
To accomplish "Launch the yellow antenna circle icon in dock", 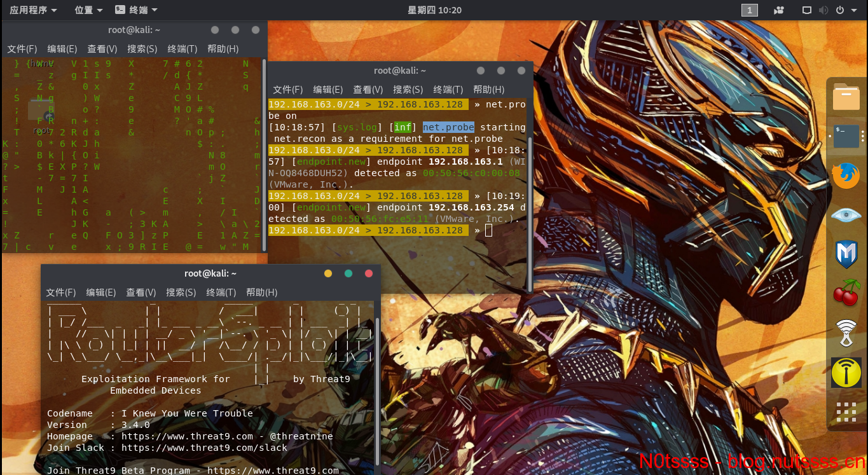I will coord(846,372).
